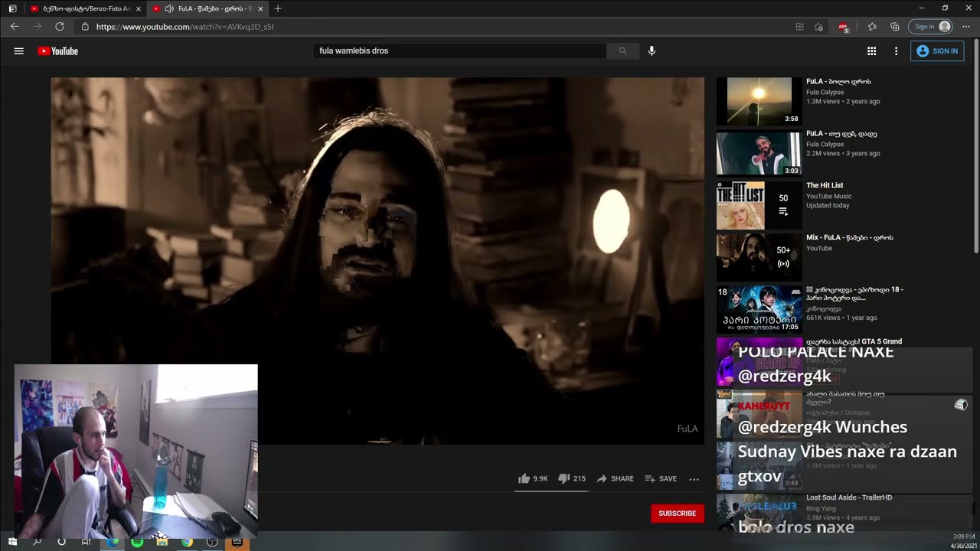Click the YouTube search magnifier button
This screenshot has width=980, height=551.
pyautogui.click(x=622, y=51)
